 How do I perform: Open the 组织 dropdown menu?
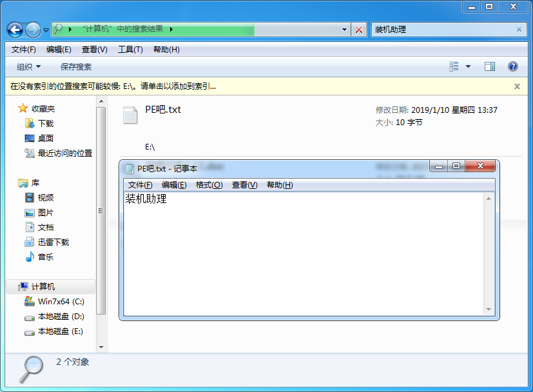28,66
